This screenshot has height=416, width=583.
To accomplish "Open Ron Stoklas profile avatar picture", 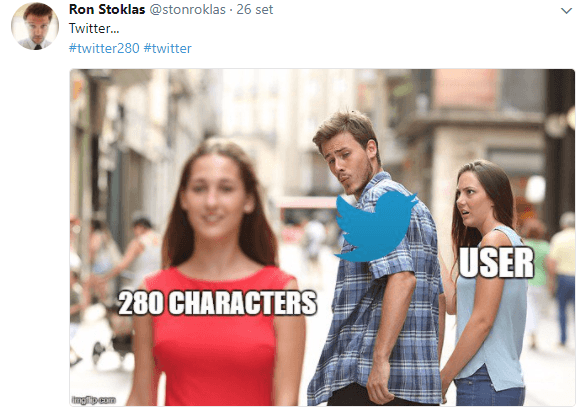I will point(35,26).
